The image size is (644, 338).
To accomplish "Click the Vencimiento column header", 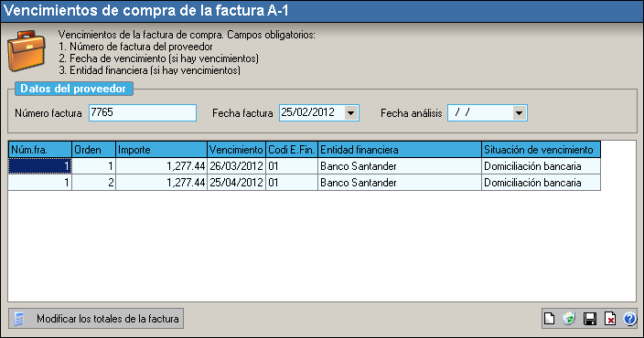I will 237,150.
